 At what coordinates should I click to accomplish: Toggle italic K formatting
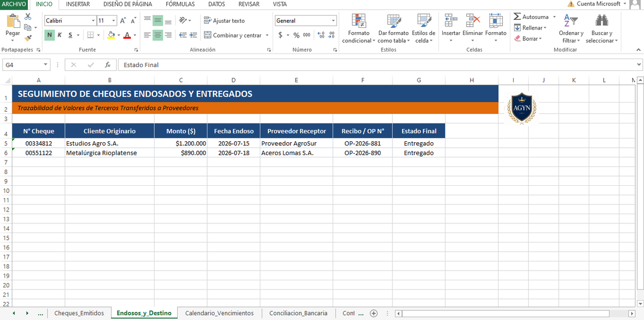coord(60,35)
